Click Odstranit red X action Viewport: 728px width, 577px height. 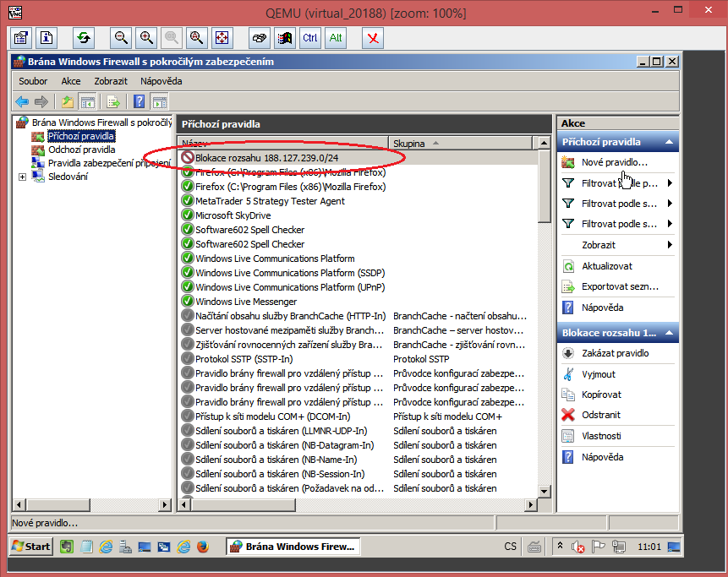[601, 415]
